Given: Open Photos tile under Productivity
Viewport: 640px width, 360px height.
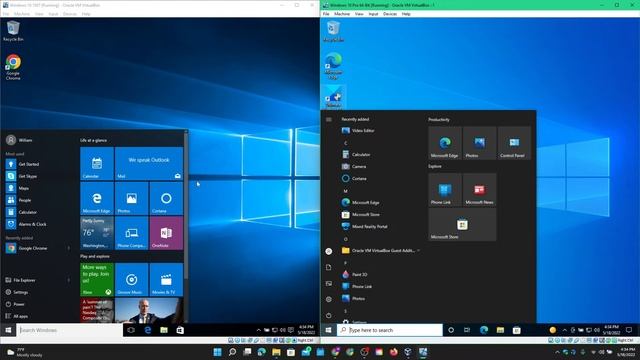Looking at the screenshot, I should coord(480,143).
